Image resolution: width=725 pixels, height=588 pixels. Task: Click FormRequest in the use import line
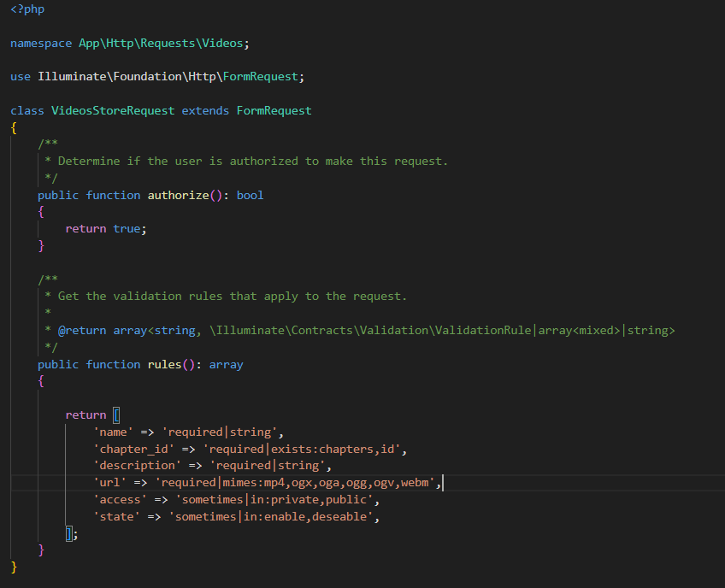click(260, 77)
